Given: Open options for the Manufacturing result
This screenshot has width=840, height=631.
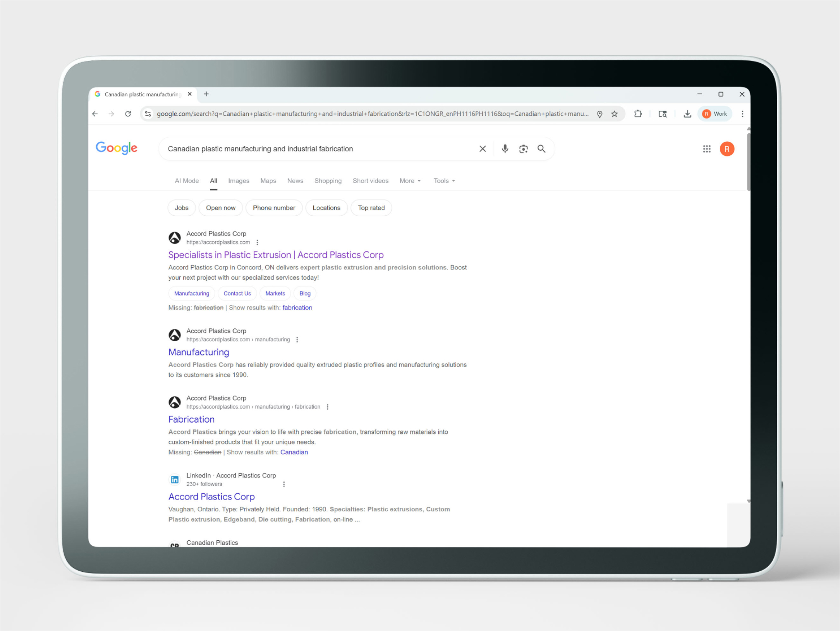Looking at the screenshot, I should click(297, 340).
